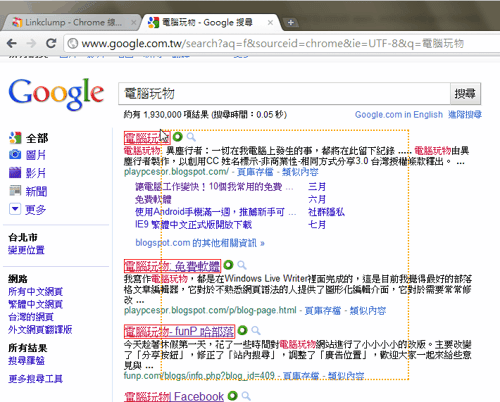
Task: Open Google.com in English link
Action: click(399, 115)
